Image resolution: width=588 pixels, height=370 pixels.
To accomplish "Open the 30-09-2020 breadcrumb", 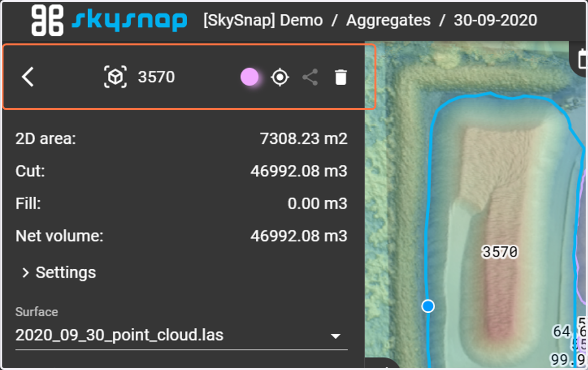I will [x=495, y=21].
